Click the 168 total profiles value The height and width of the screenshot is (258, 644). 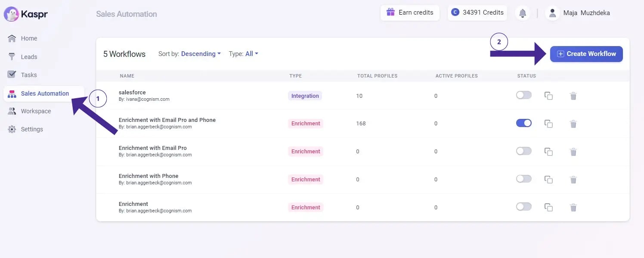(x=361, y=124)
